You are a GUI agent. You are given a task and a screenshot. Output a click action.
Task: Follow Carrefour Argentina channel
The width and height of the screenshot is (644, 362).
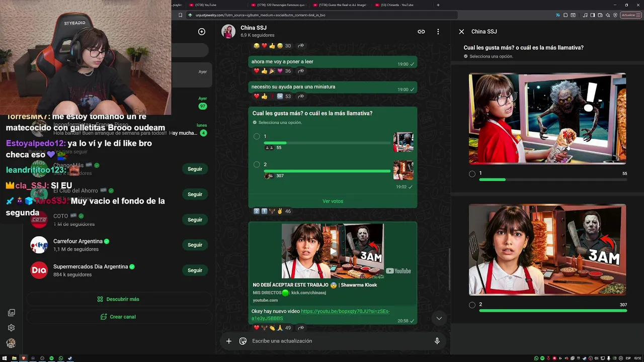coord(195,245)
